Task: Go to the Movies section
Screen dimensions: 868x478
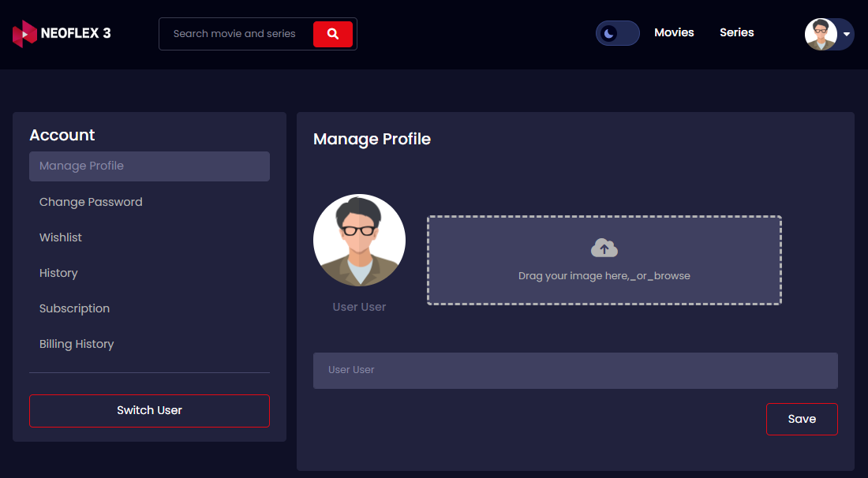Action: pyautogui.click(x=674, y=32)
